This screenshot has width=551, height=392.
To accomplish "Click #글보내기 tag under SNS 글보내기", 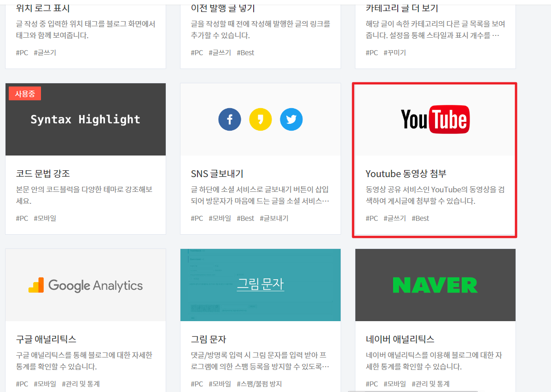I will [274, 219].
